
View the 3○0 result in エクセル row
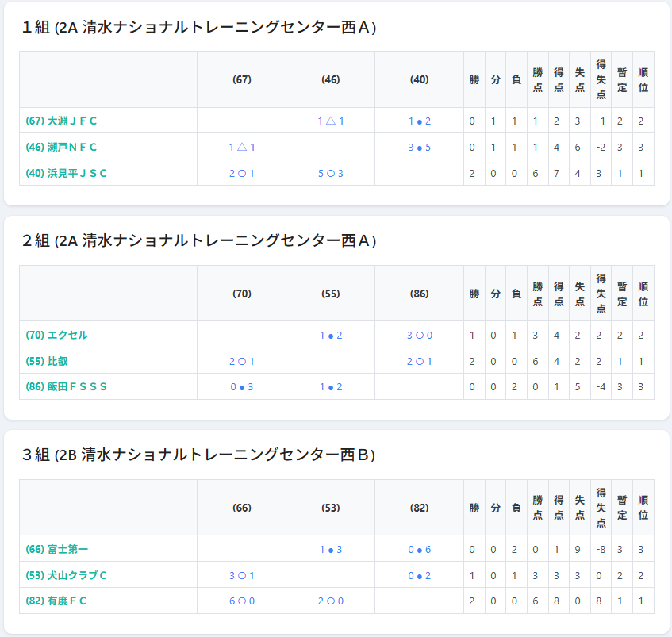click(420, 336)
